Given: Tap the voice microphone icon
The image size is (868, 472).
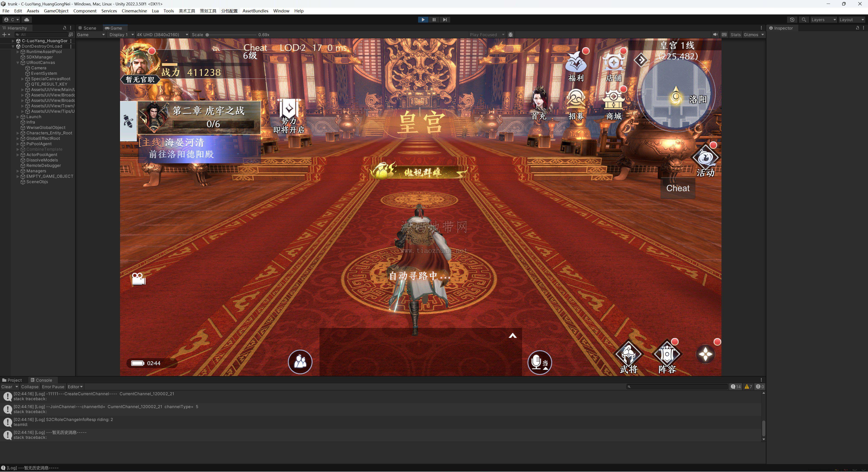Looking at the screenshot, I should click(539, 362).
